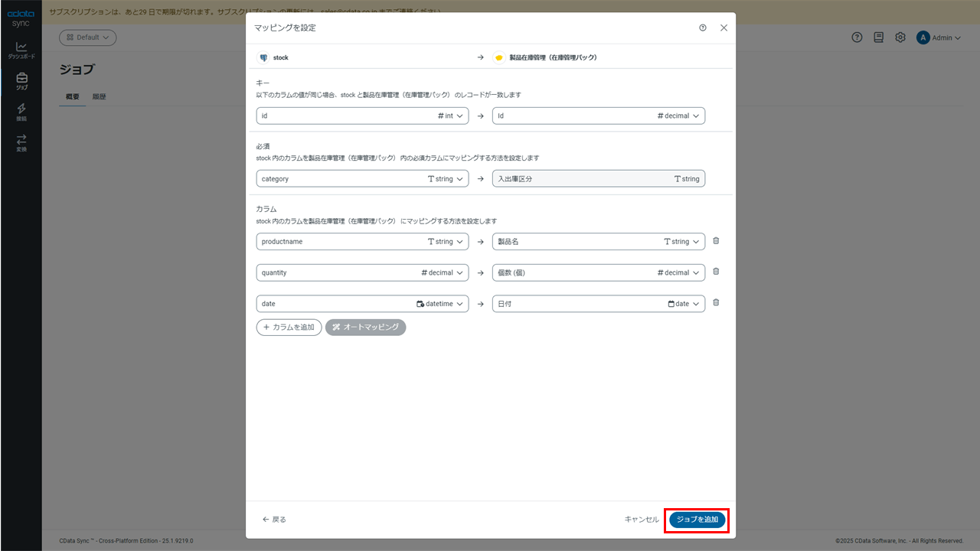
Task: Remove the quantity mapping row
Action: pos(716,272)
